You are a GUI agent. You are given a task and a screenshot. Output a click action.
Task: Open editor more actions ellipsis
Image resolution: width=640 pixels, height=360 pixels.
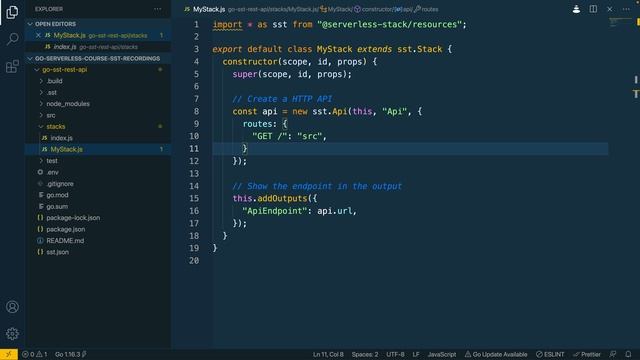(626, 9)
